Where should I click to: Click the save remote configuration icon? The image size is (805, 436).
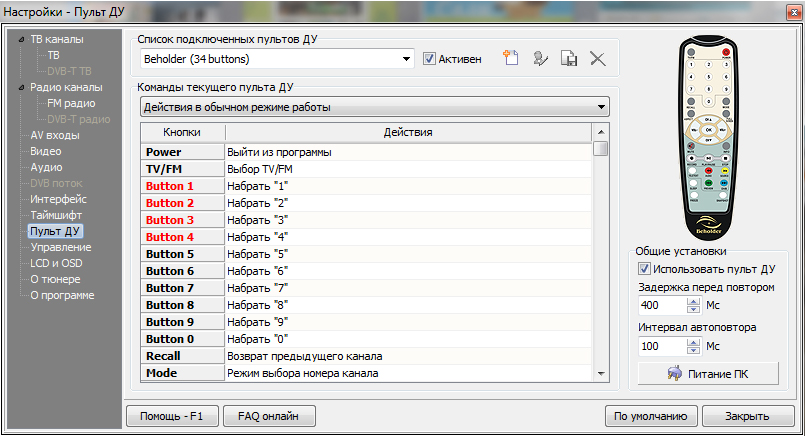pyautogui.click(x=569, y=59)
